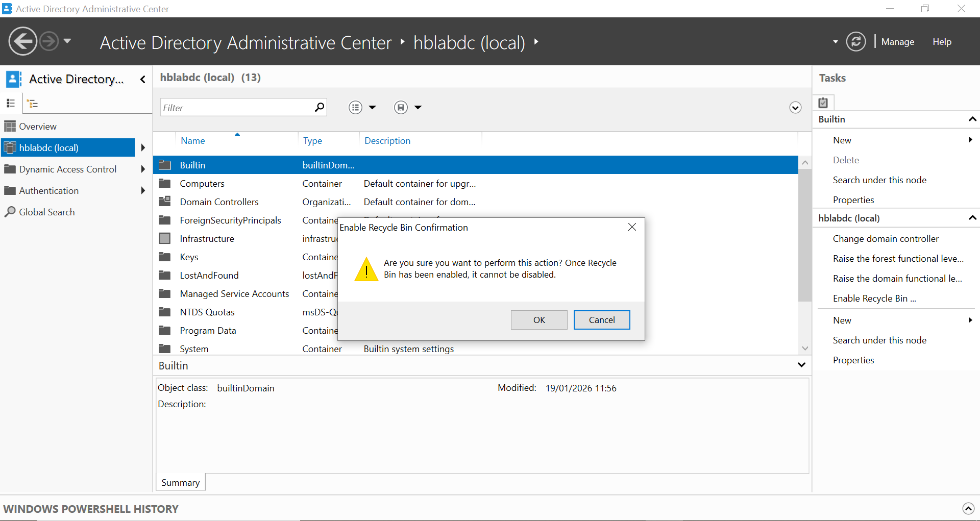Expand breadcrumb arrow after Administrative Center

click(402, 42)
